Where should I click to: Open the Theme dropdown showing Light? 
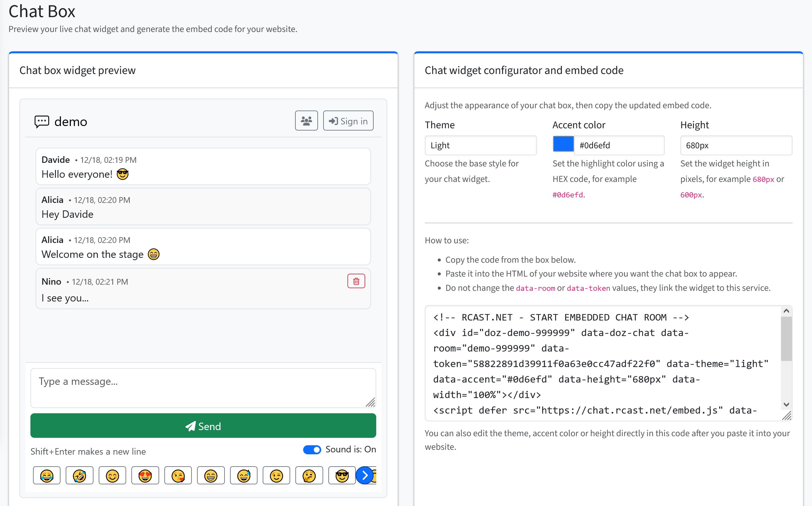pos(481,145)
